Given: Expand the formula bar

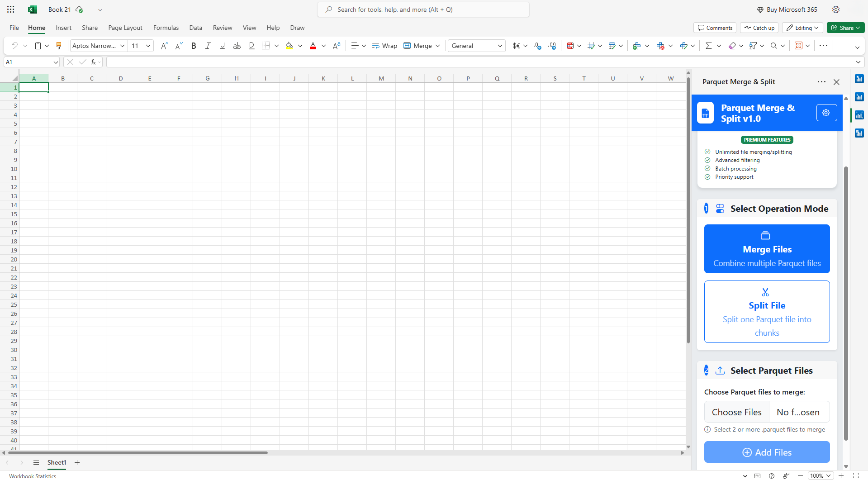Looking at the screenshot, I should (858, 62).
